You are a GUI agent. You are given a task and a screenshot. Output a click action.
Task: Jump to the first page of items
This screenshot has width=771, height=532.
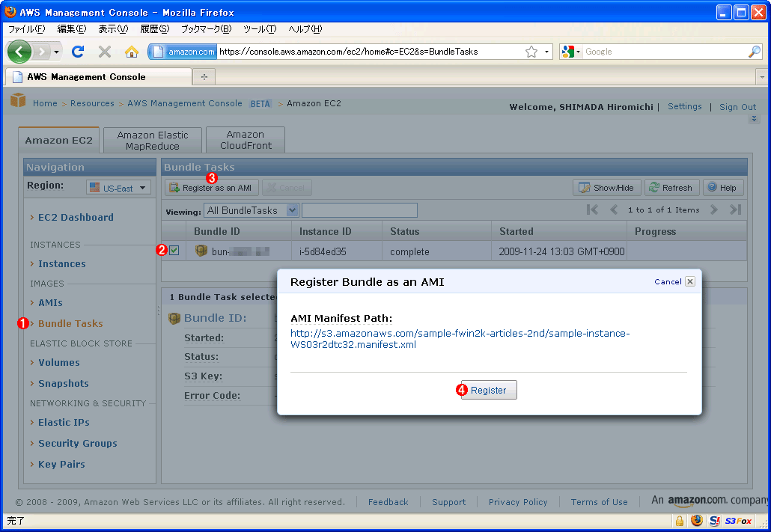coord(593,210)
